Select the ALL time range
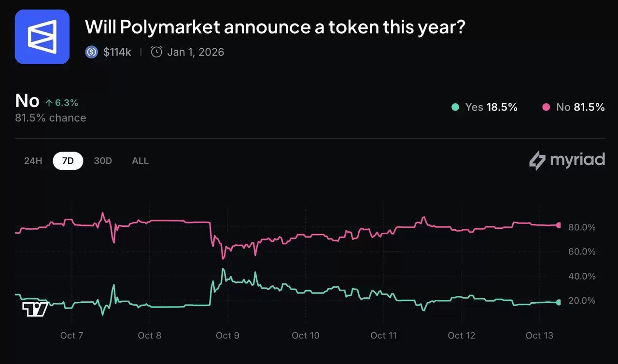The height and width of the screenshot is (364, 618). click(x=140, y=161)
